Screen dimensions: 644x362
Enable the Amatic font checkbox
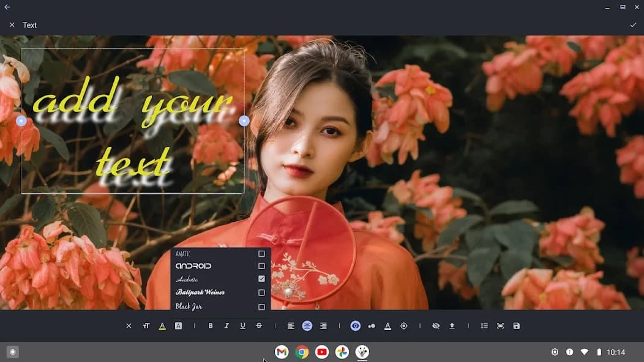pos(261,253)
